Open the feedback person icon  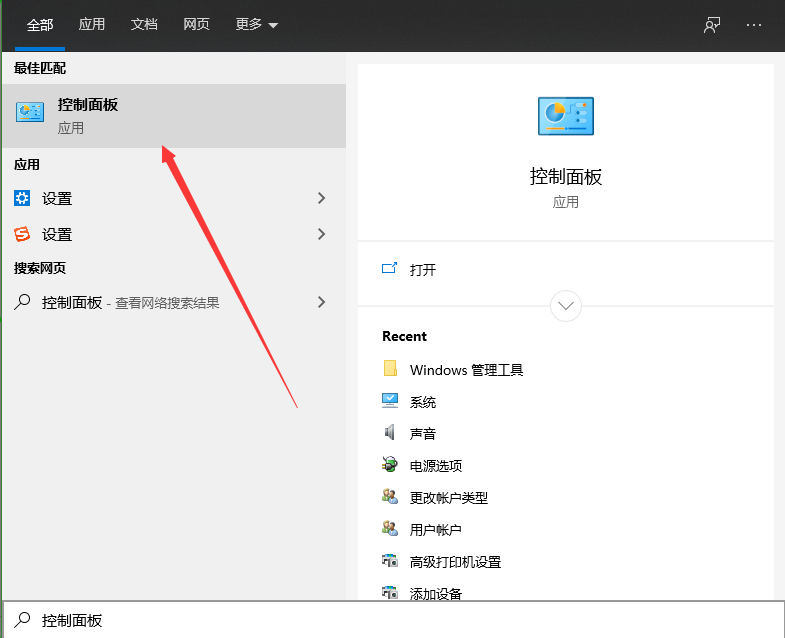pyautogui.click(x=712, y=25)
